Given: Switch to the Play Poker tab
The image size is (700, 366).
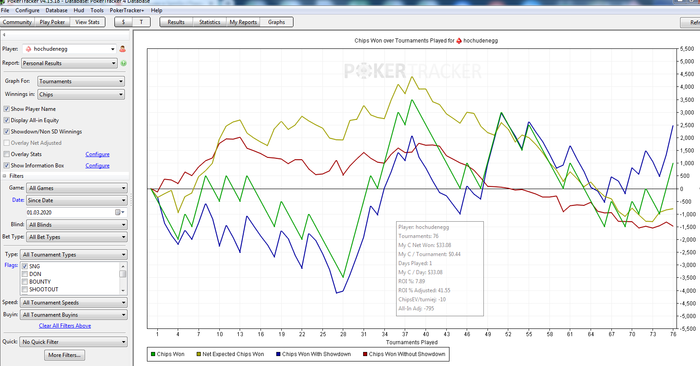Looking at the screenshot, I should 52,22.
